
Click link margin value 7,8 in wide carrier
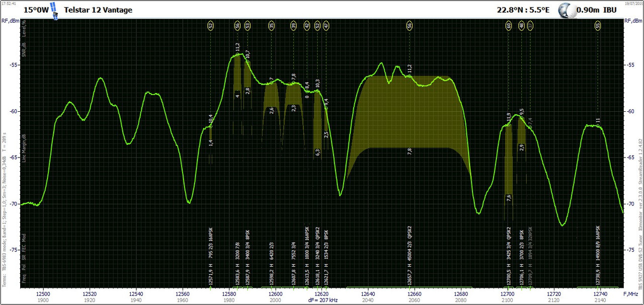click(x=410, y=150)
